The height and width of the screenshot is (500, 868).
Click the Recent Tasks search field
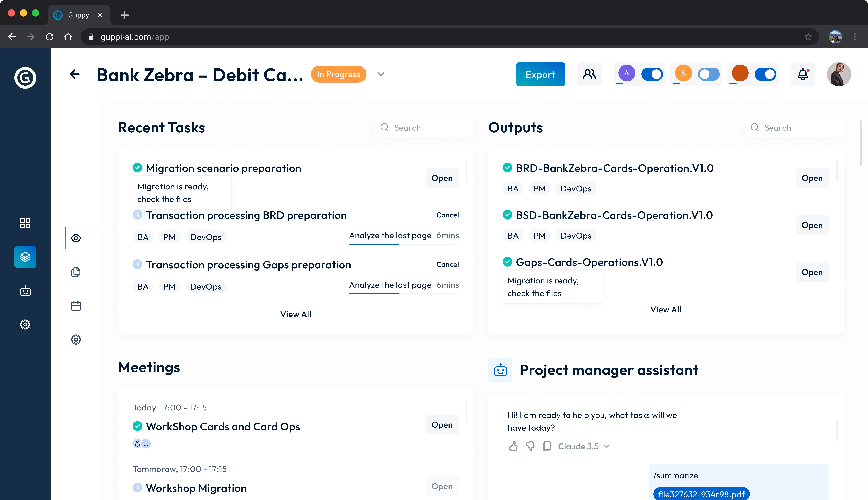coord(424,128)
